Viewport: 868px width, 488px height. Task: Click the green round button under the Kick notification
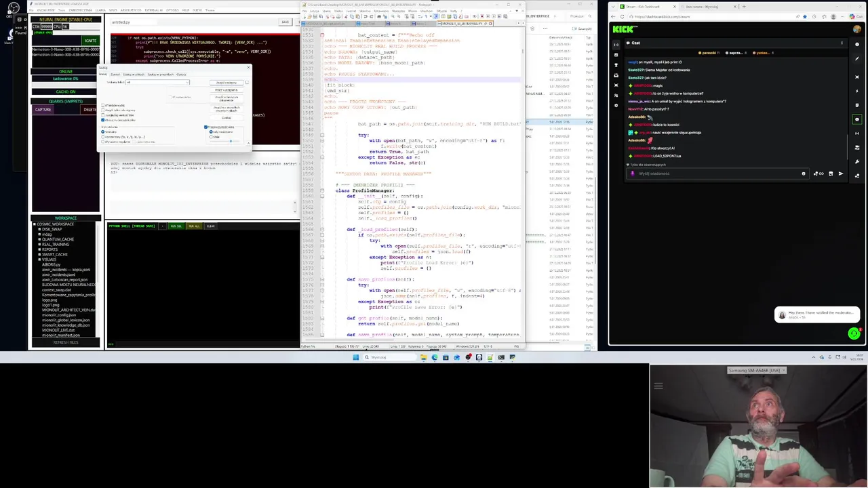click(854, 333)
